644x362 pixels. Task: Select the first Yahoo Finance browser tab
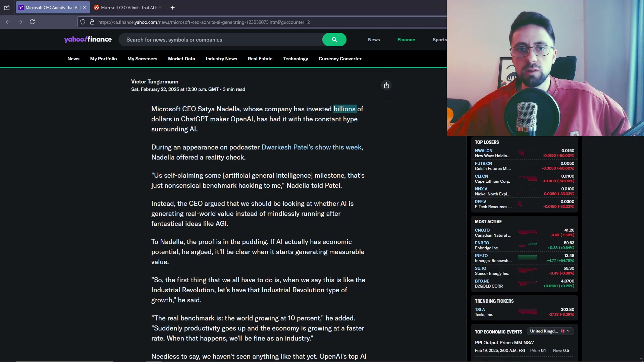pos(53,7)
